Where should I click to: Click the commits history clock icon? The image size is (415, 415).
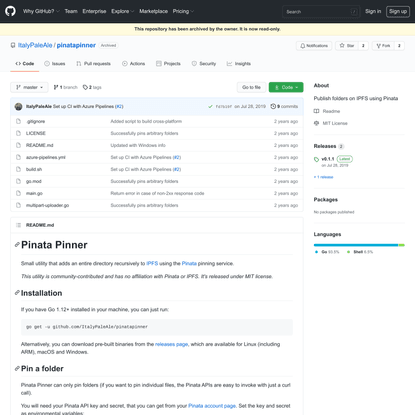(273, 106)
